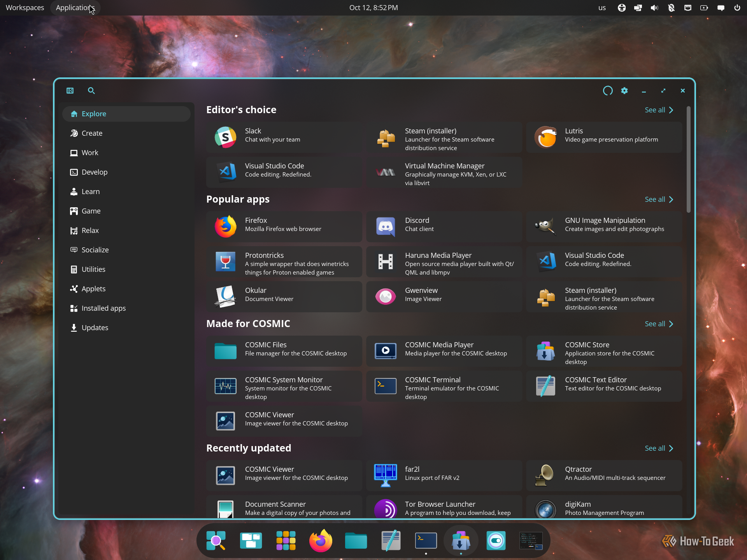Go to the Updates section
The image size is (747, 560).
126,328
